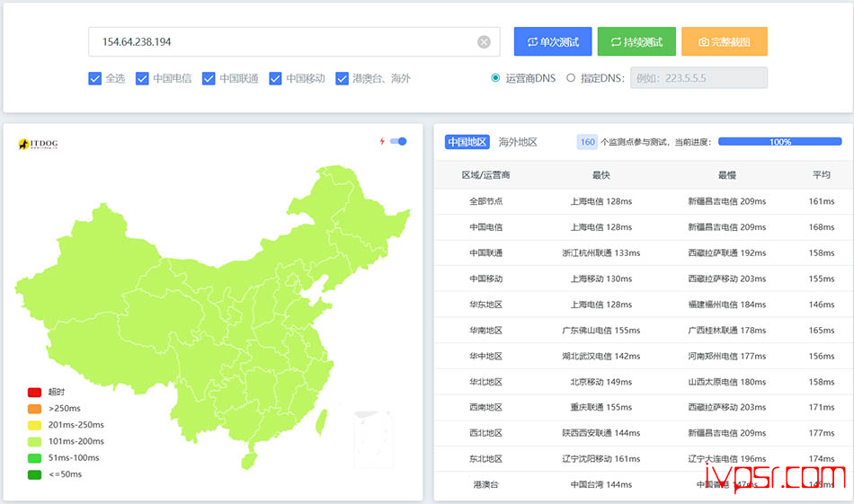Select the 中国地区 tab
The height and width of the screenshot is (504, 854).
point(467,142)
